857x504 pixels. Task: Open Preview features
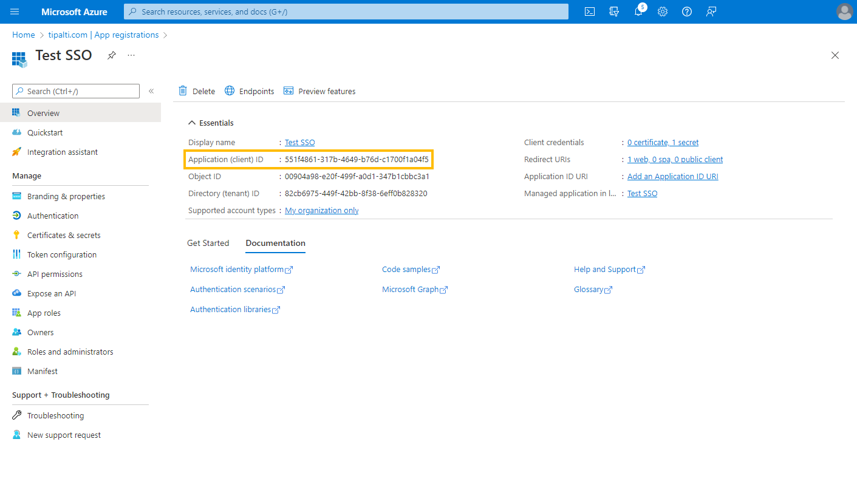tap(319, 90)
